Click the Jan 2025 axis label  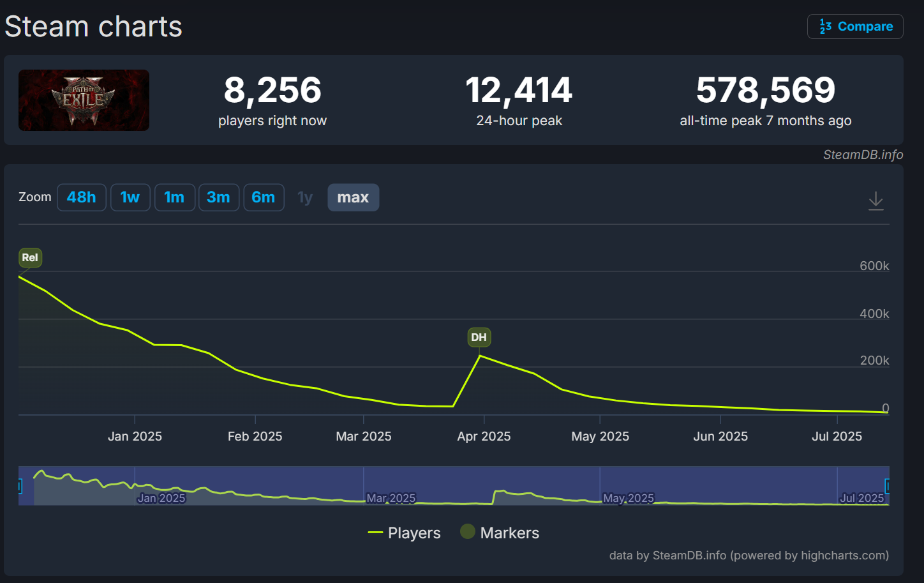point(135,436)
